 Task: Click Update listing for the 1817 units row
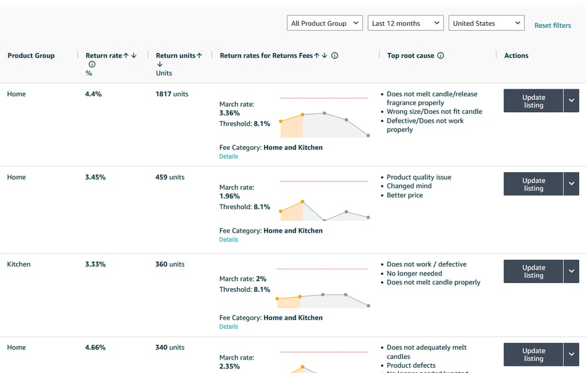coord(533,101)
